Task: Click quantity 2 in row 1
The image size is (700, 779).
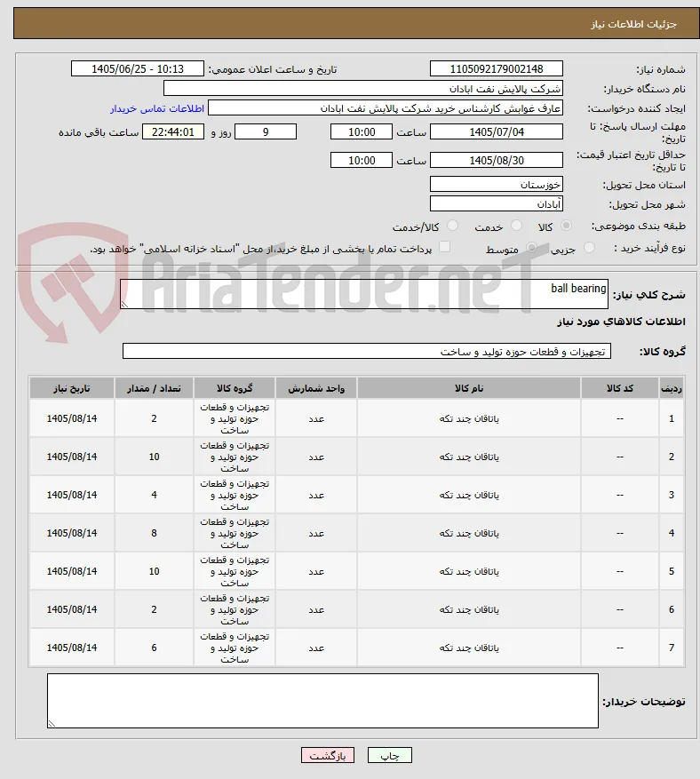Action: [154, 418]
